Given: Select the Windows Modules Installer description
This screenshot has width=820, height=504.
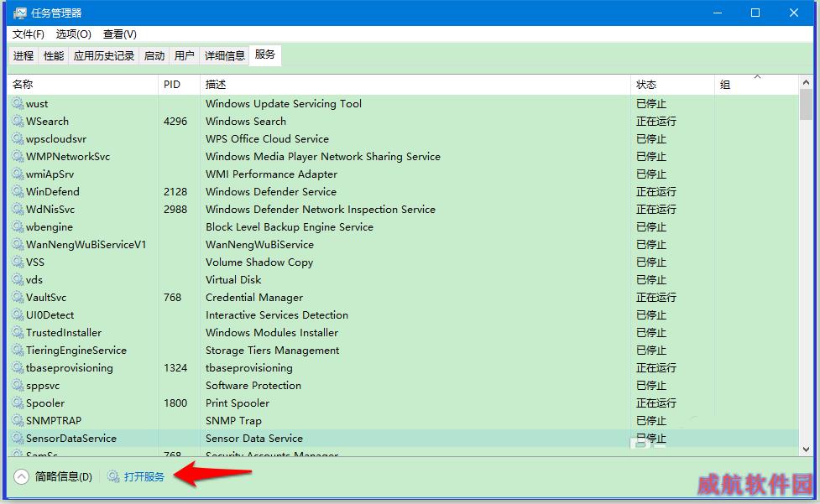Looking at the screenshot, I should coord(272,333).
